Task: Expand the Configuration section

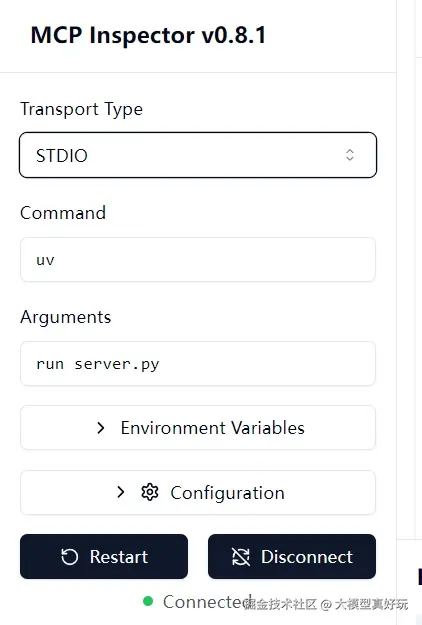Action: point(198,492)
